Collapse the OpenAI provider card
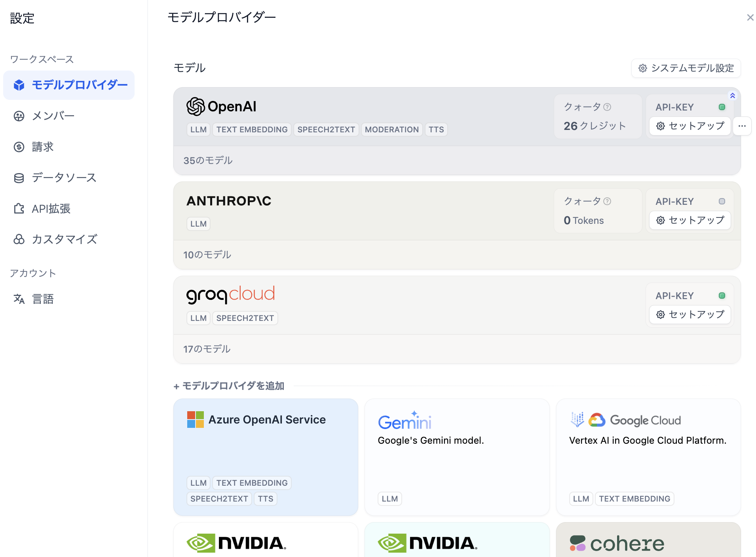Screen dimensions: 756x557 (733, 95)
